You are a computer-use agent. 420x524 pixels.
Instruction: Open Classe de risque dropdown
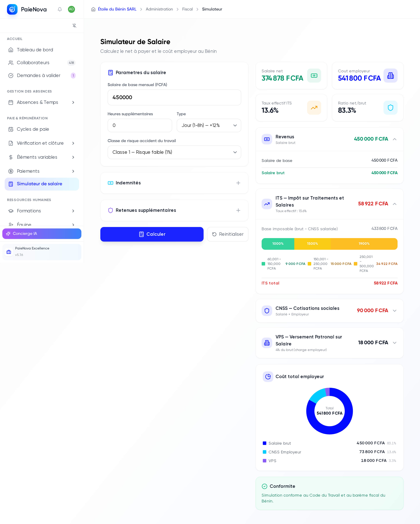174,152
